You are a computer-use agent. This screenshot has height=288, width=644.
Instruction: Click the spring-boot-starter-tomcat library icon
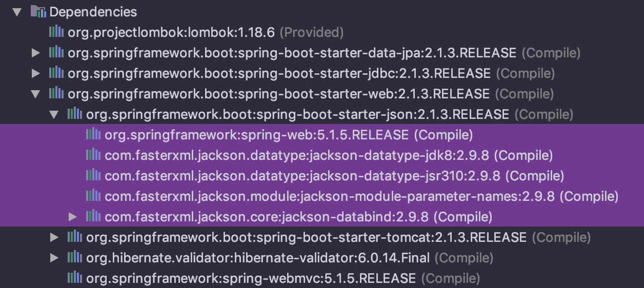[75, 237]
